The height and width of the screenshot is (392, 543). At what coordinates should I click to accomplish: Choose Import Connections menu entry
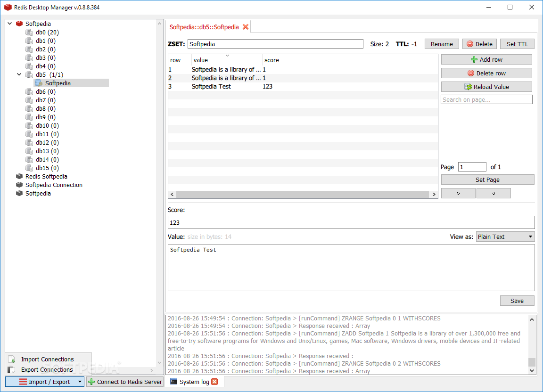tap(48, 359)
